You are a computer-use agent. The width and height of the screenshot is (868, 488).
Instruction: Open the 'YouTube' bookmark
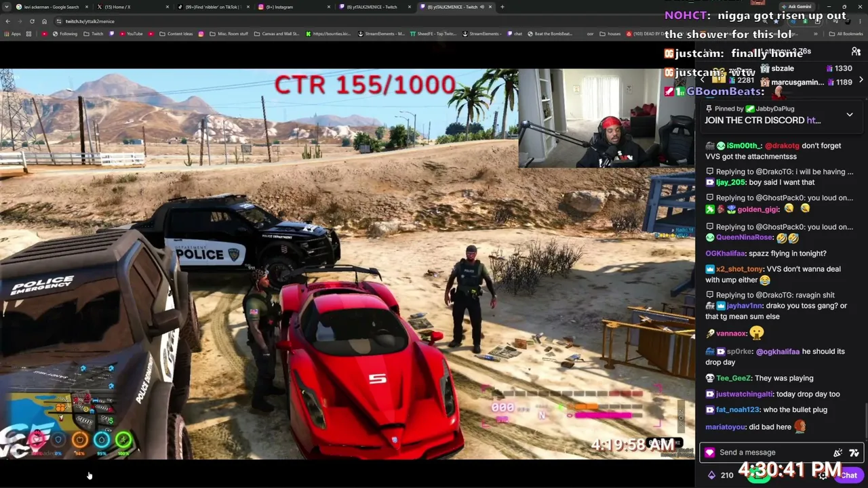point(132,34)
